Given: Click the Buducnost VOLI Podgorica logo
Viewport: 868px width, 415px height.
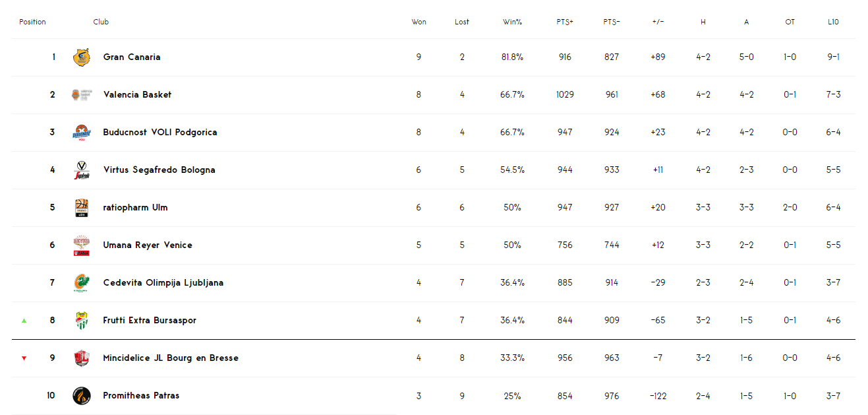Looking at the screenshot, I should point(82,133).
